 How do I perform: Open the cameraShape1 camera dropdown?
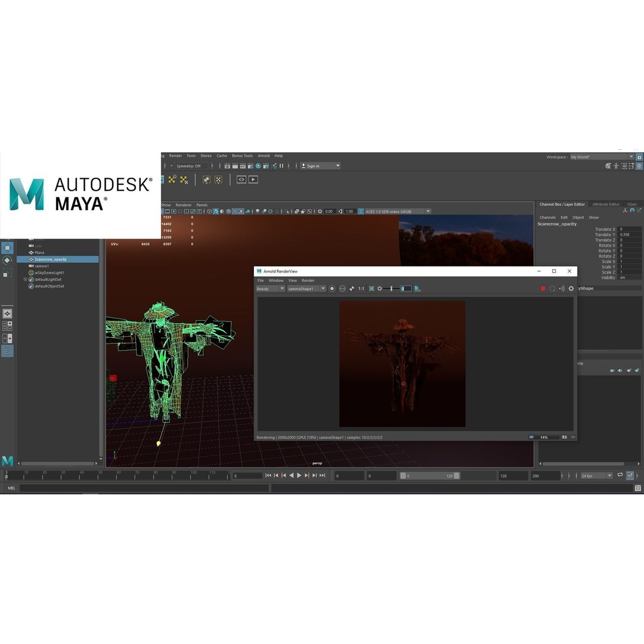[307, 289]
